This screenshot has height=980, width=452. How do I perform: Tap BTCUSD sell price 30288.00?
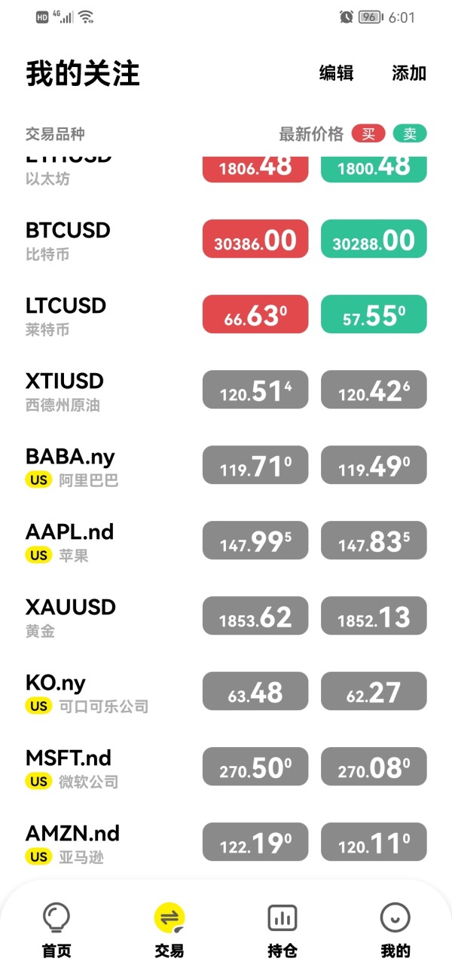point(374,239)
